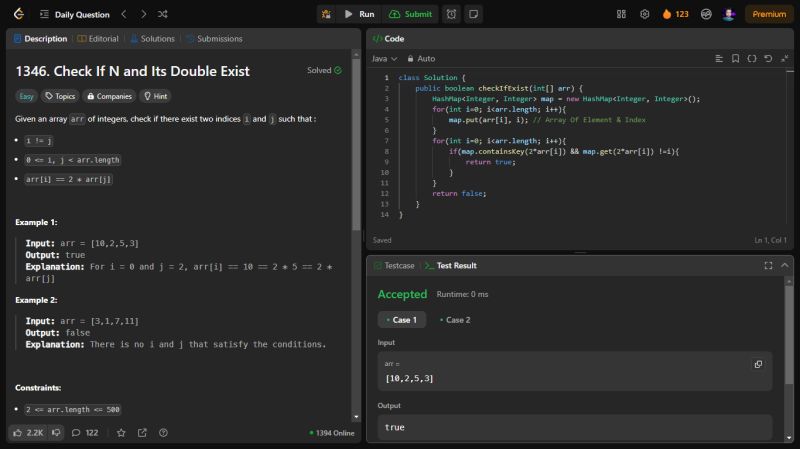Switch to the Submissions tab
Viewport: 800px width, 449px height.
(x=214, y=39)
